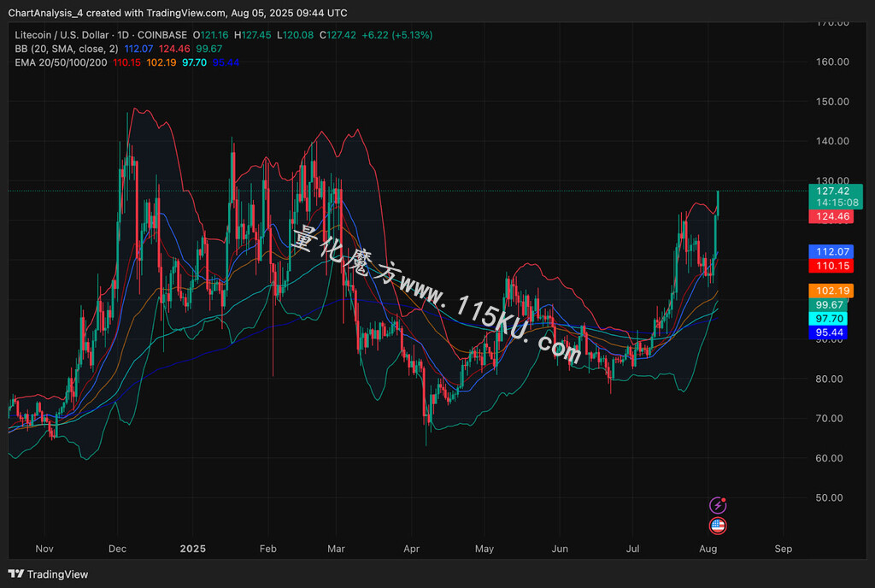Click the open price value O121.16
The width and height of the screenshot is (875, 588).
[210, 35]
